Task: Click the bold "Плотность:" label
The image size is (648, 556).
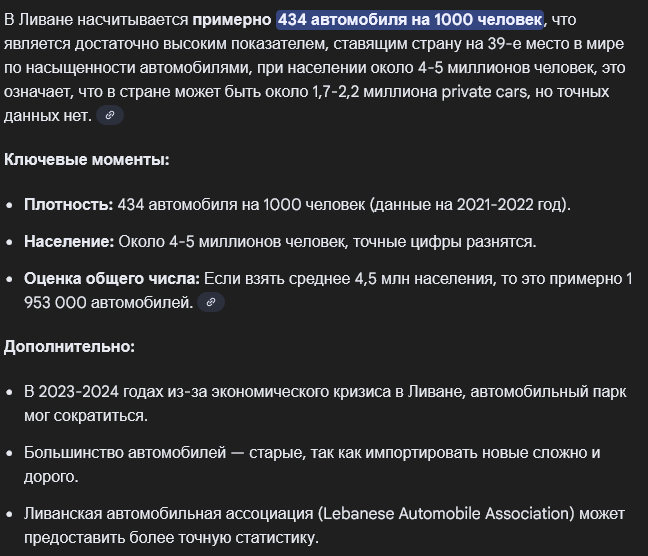Action: [68, 205]
